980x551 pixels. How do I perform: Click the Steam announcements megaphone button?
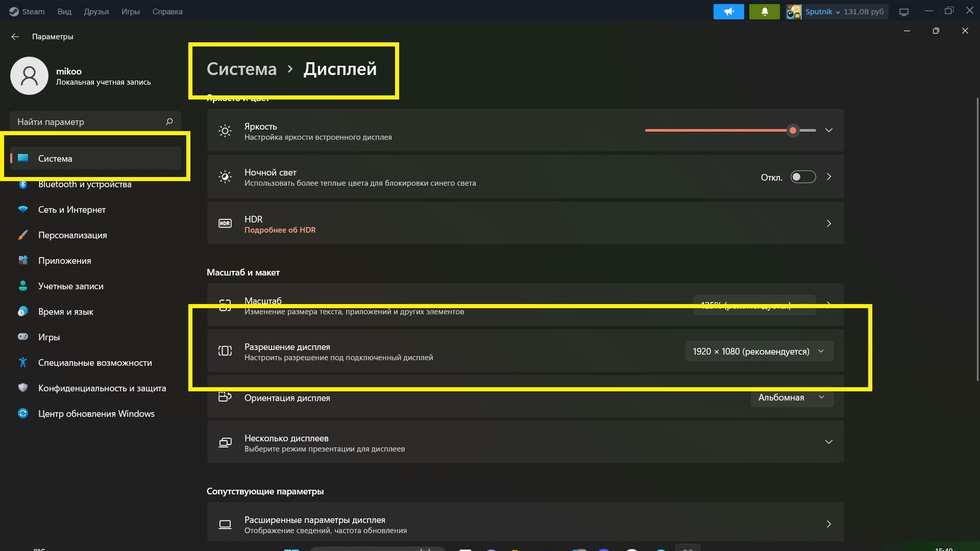(729, 12)
